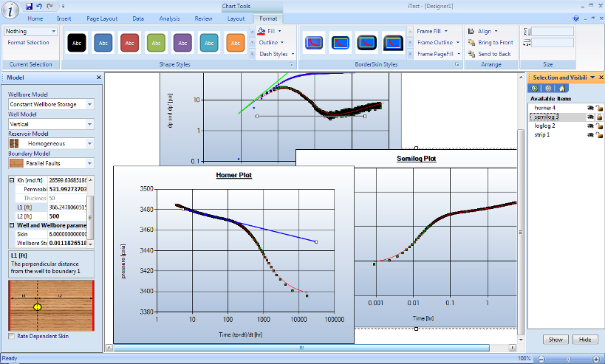605x364 pixels.
Task: Click the L2 [ft] value field 500
Action: [67, 216]
